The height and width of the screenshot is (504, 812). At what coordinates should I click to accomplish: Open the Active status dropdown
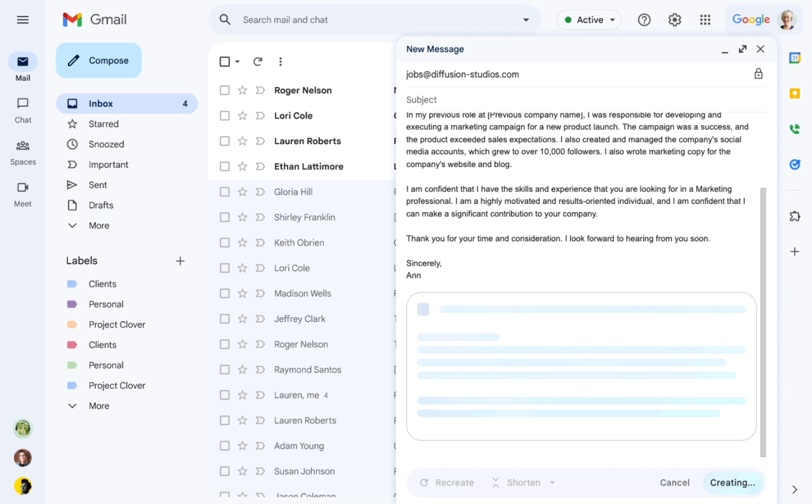click(x=589, y=19)
